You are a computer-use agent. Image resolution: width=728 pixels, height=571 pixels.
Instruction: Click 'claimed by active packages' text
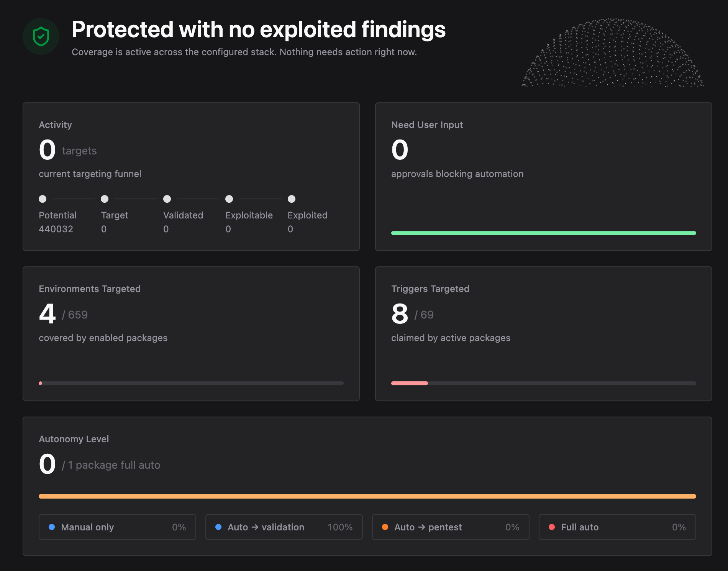(451, 338)
